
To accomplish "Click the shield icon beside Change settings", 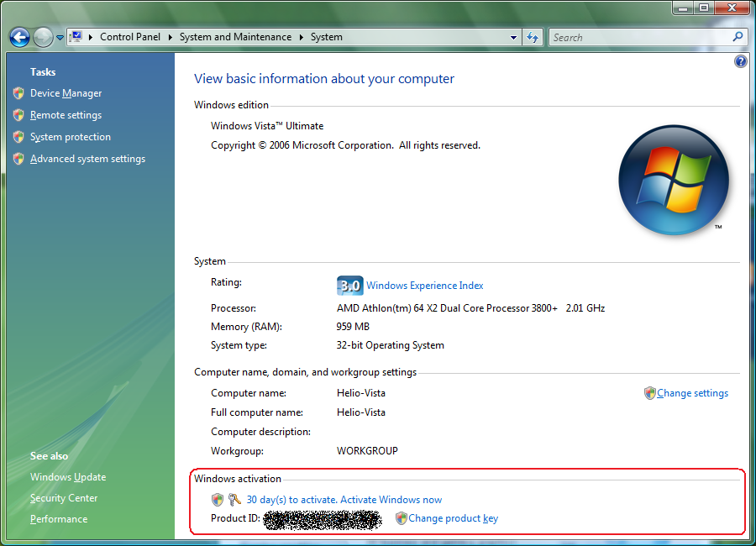I will (x=650, y=393).
